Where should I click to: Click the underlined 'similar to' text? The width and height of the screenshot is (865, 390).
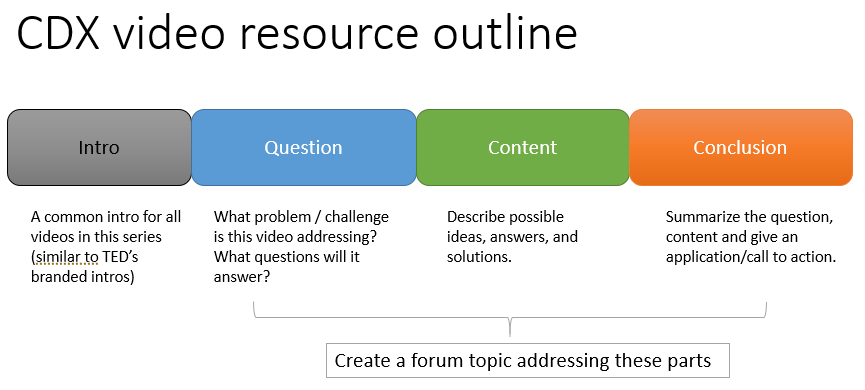(66, 257)
